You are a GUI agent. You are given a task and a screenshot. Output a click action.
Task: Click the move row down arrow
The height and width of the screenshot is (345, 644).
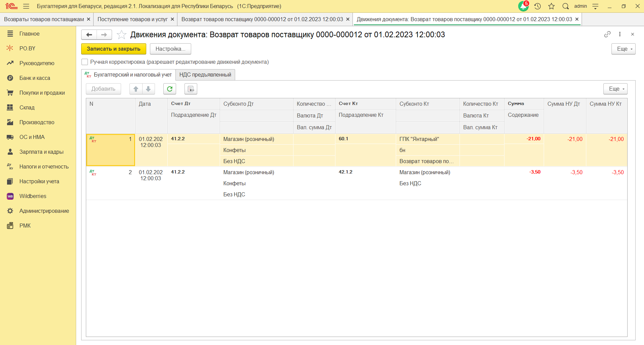coord(148,89)
